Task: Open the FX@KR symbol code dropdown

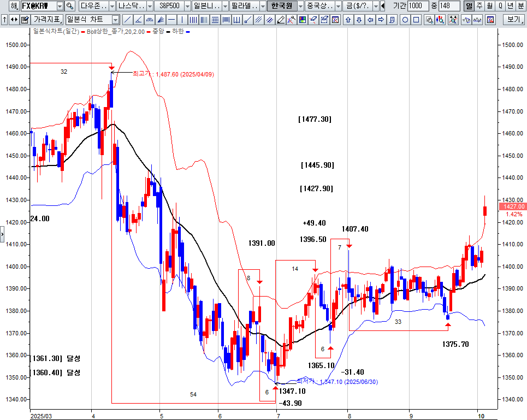Action: [x=59, y=6]
